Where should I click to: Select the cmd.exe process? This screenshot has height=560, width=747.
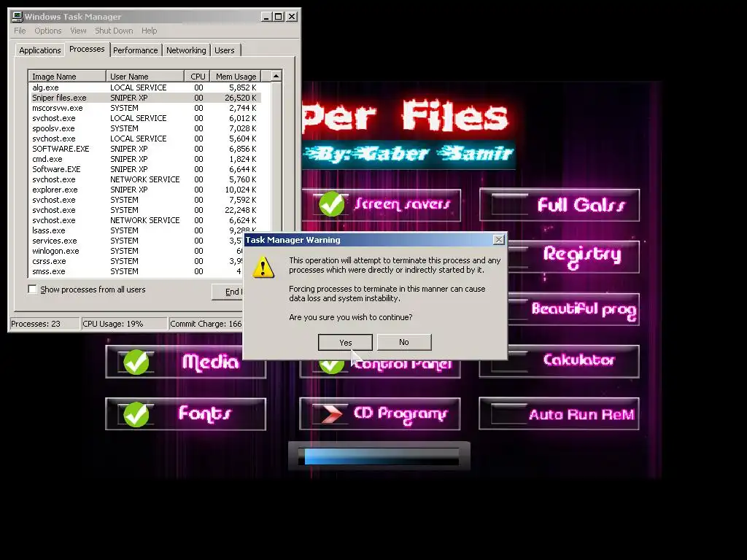point(145,159)
